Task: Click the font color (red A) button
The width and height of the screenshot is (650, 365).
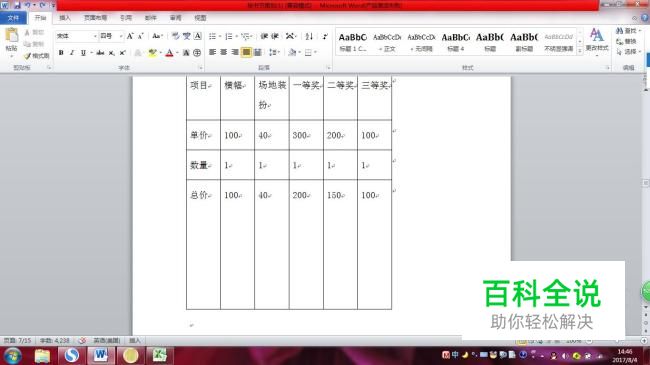Action: pos(169,53)
